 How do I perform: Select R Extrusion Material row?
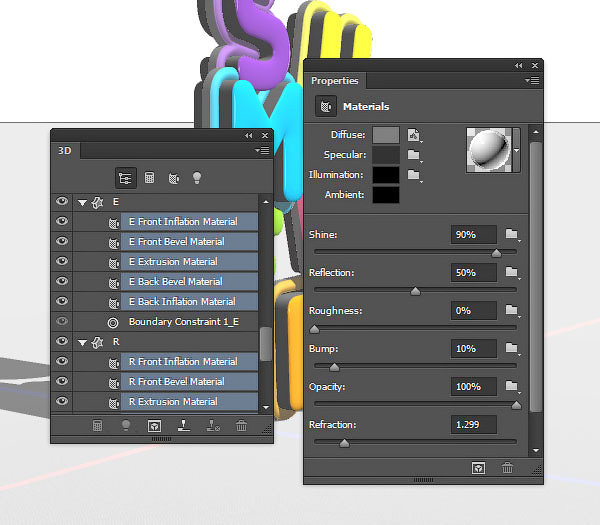189,402
